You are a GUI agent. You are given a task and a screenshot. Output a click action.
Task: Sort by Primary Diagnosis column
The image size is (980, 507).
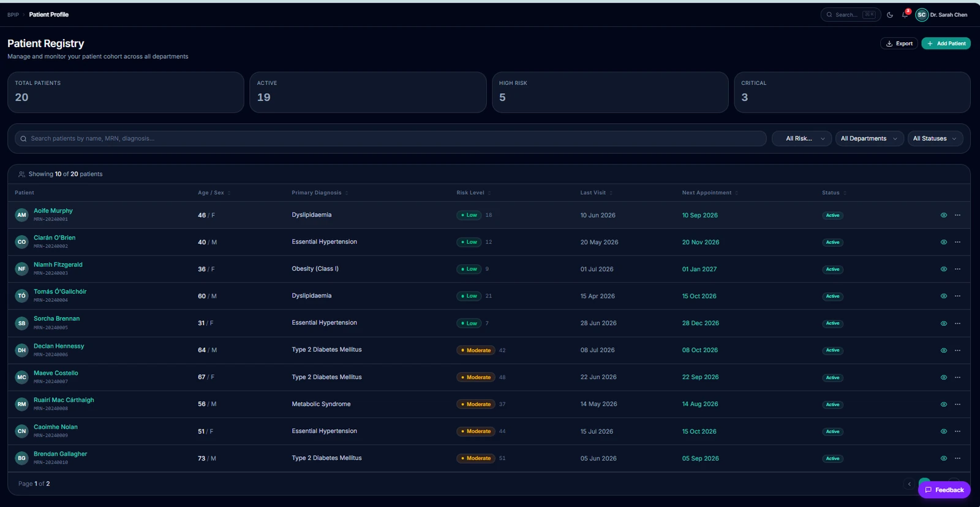pos(320,193)
